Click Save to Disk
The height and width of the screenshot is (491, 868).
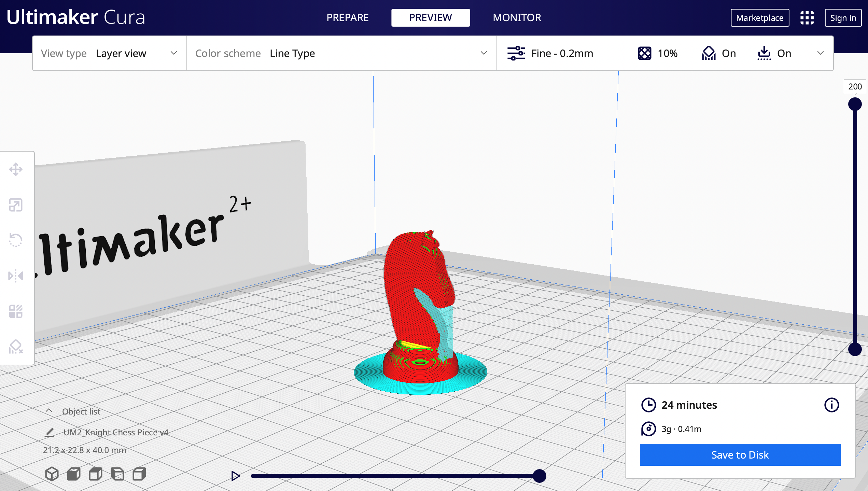(x=740, y=455)
